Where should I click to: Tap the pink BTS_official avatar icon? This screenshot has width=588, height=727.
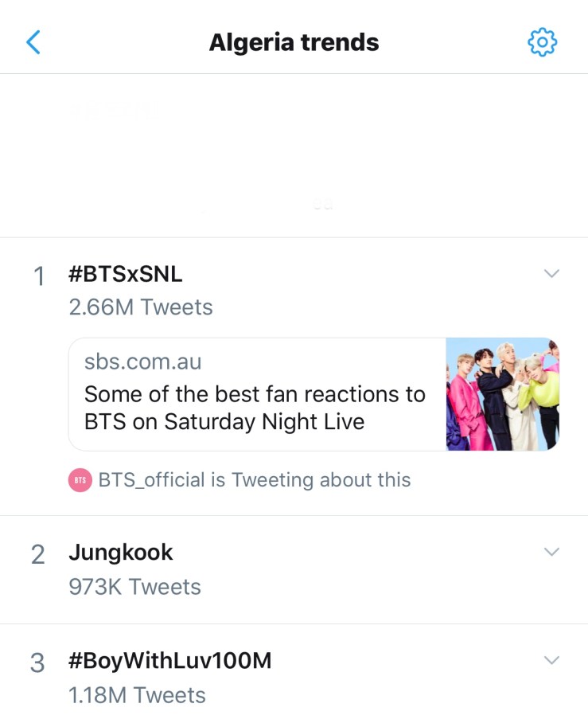tap(80, 480)
